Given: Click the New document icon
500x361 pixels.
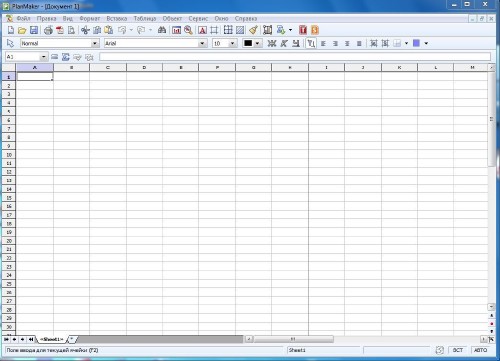Looking at the screenshot, I should pyautogui.click(x=11, y=30).
